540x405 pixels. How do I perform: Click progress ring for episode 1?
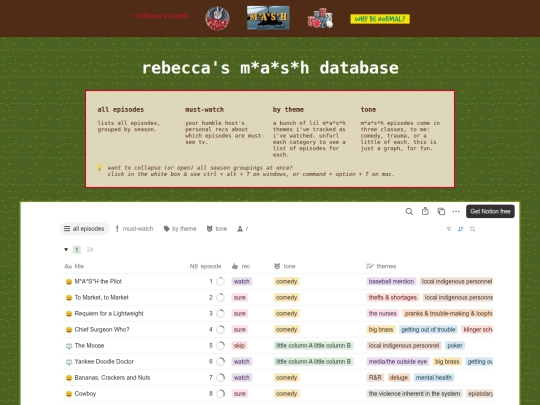(220, 281)
